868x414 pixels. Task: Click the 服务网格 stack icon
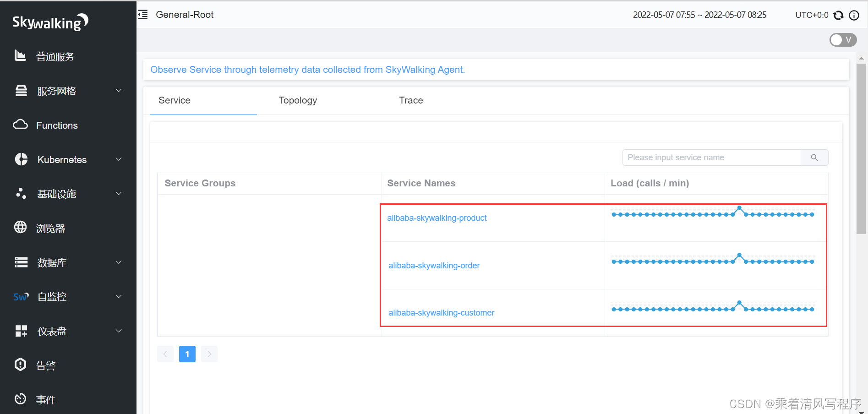click(21, 91)
